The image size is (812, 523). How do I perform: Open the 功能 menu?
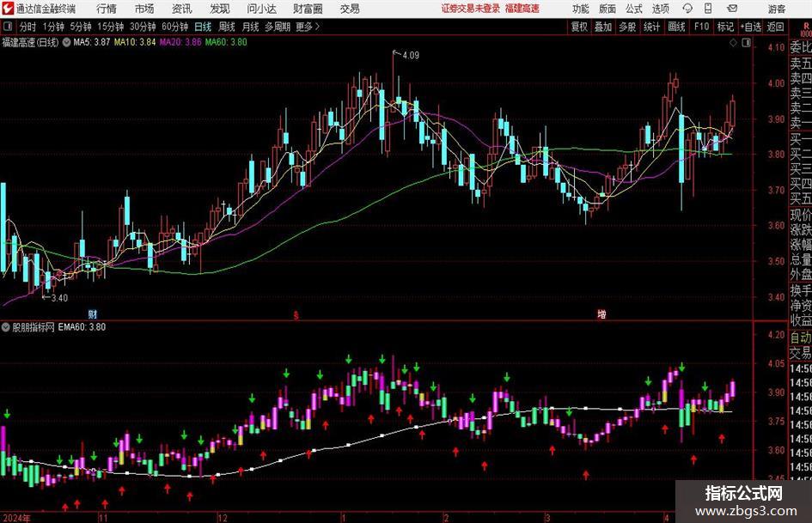pyautogui.click(x=581, y=9)
